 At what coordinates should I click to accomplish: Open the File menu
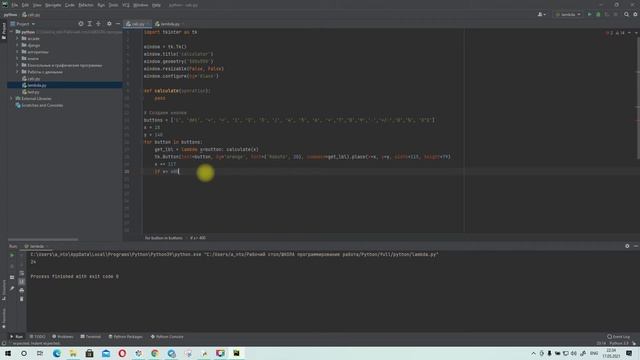point(15,5)
